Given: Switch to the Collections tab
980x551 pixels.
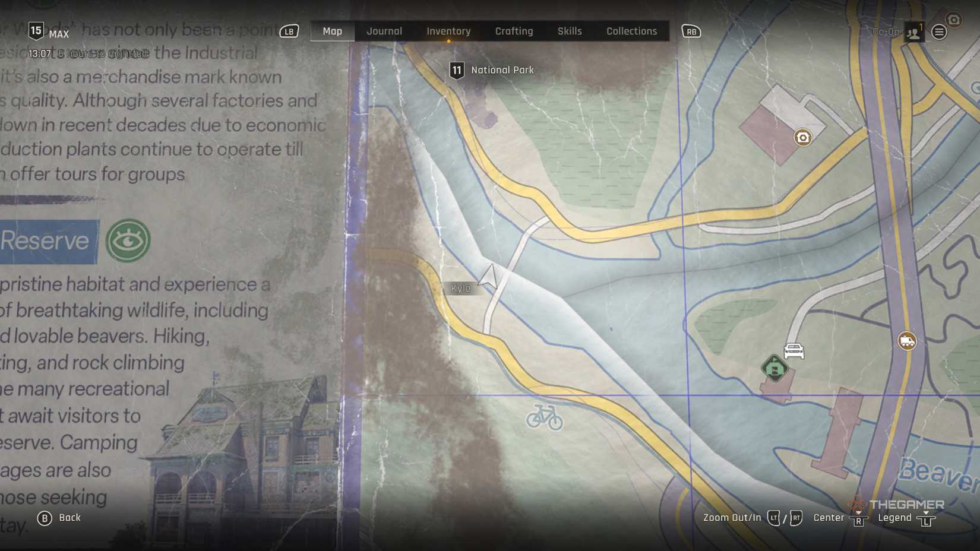Looking at the screenshot, I should [x=631, y=31].
